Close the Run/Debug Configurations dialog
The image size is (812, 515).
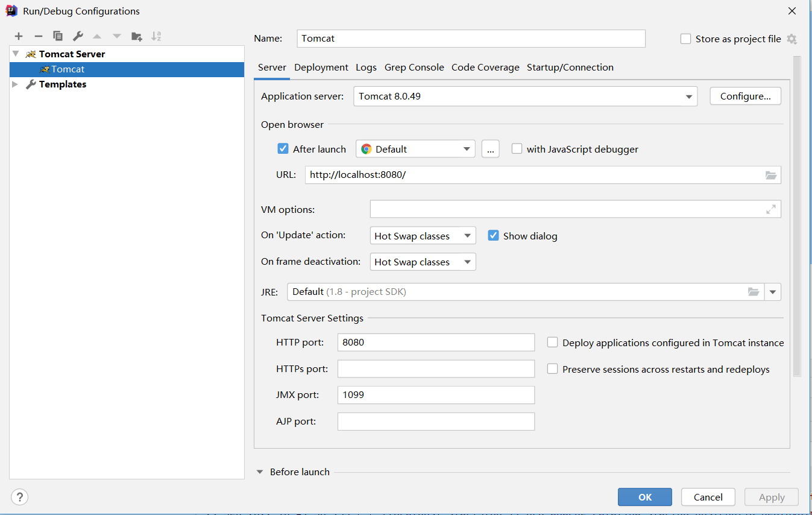pos(792,11)
